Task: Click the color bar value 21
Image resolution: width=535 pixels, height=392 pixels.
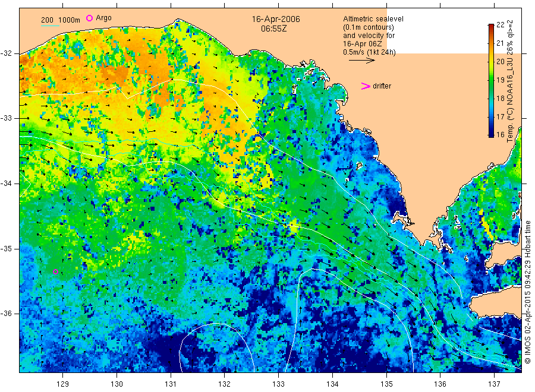Action: point(500,43)
